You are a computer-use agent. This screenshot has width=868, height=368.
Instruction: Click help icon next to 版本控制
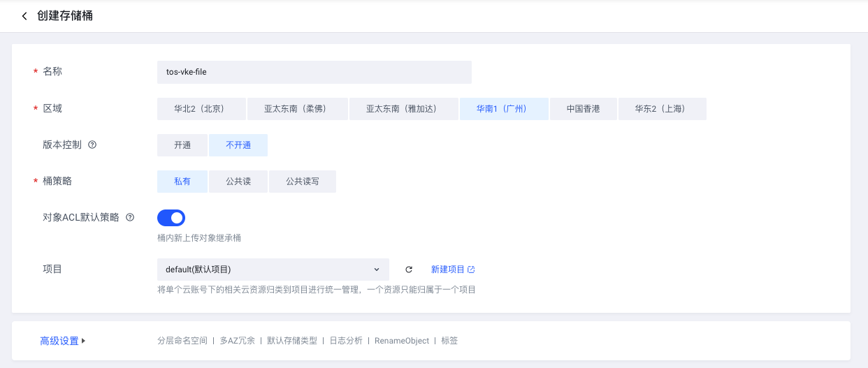click(92, 145)
